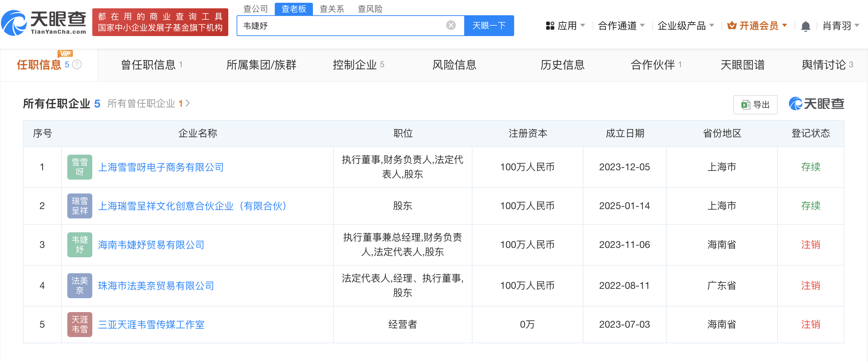The width and height of the screenshot is (868, 362).
Task: Click date 2022-08-11 cell
Action: click(x=624, y=286)
